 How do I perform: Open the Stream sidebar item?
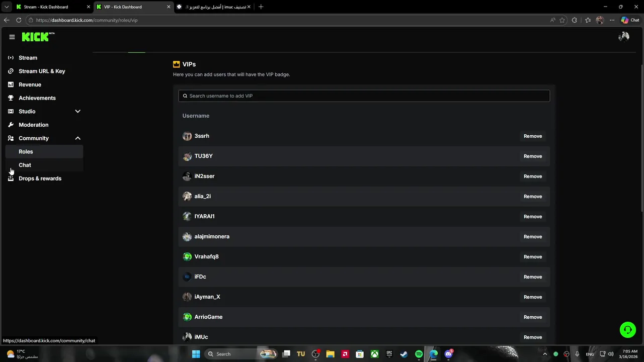tap(44, 58)
